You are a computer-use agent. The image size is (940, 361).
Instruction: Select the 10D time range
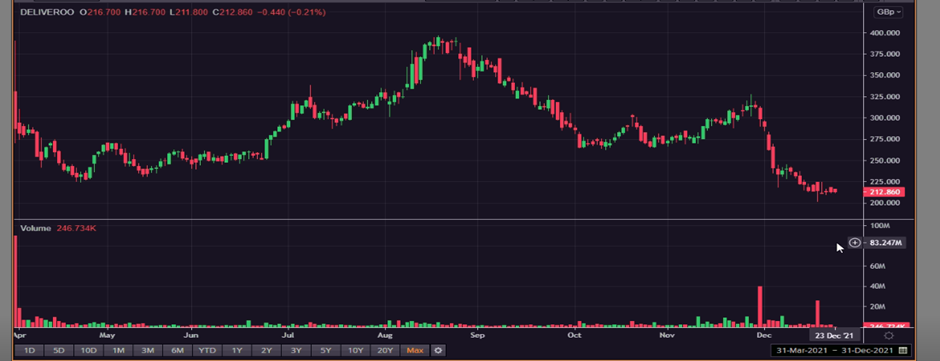tap(88, 350)
